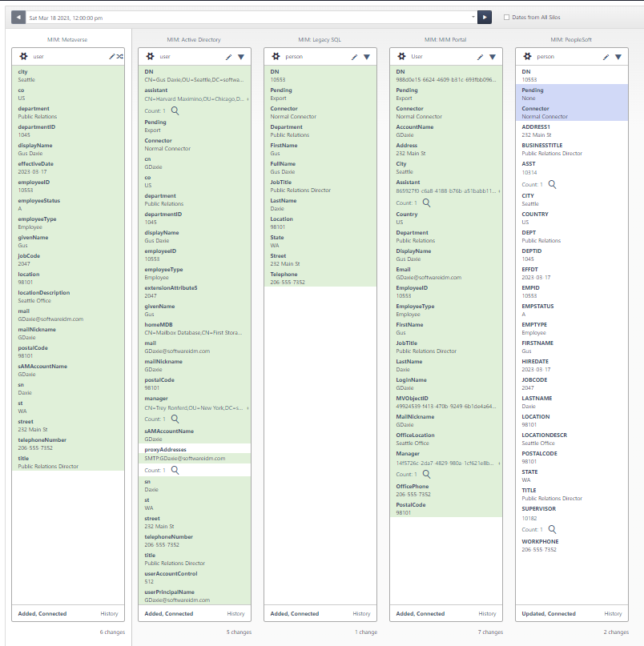Select the MIM: Legacy SQL column heading
Screen dimensions: 644x646
(x=320, y=39)
